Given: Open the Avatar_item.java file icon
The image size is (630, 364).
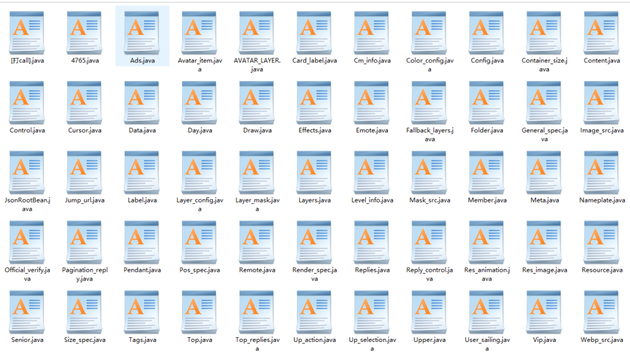Looking at the screenshot, I should click(x=199, y=33).
